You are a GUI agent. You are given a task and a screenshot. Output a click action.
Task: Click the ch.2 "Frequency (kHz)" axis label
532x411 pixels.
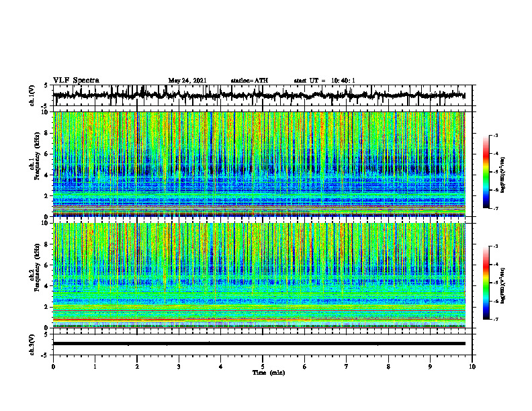click(x=37, y=267)
